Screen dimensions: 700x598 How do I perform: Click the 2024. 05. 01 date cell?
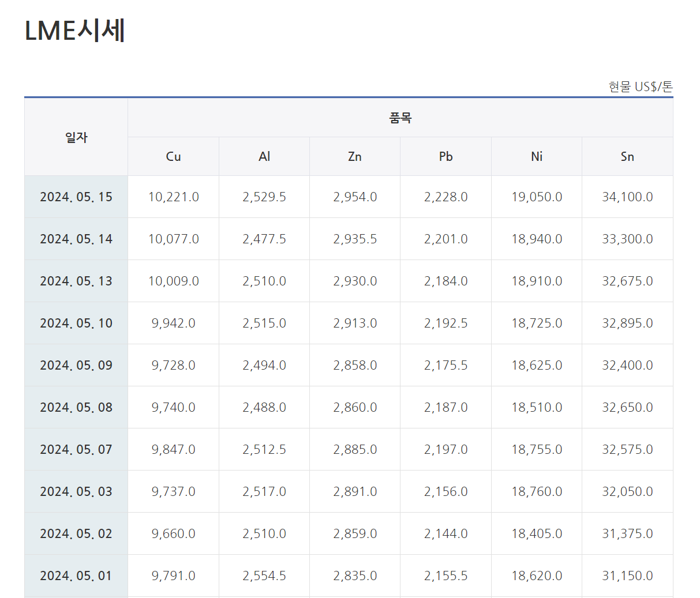tap(76, 576)
